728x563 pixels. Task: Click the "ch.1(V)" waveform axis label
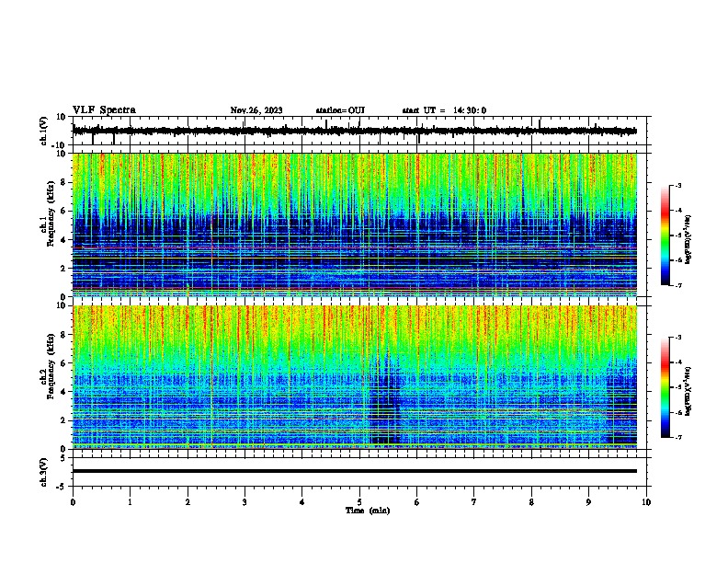coord(44,131)
